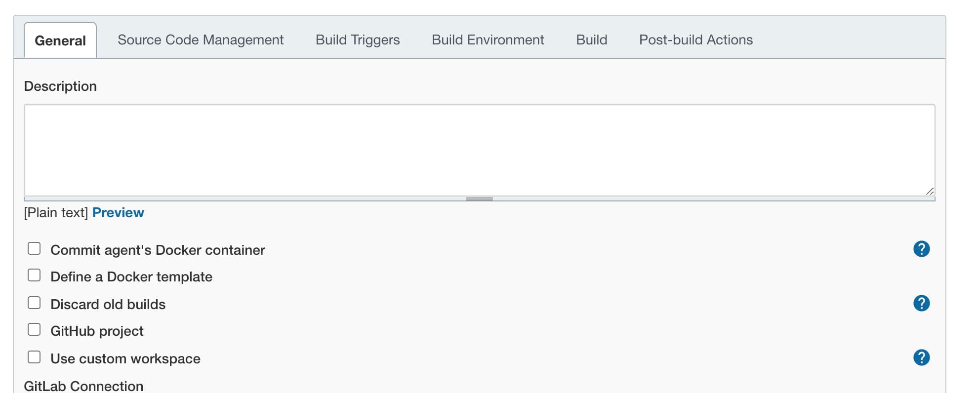Enable GitHub project checkbox
The image size is (980, 393).
coord(34,329)
